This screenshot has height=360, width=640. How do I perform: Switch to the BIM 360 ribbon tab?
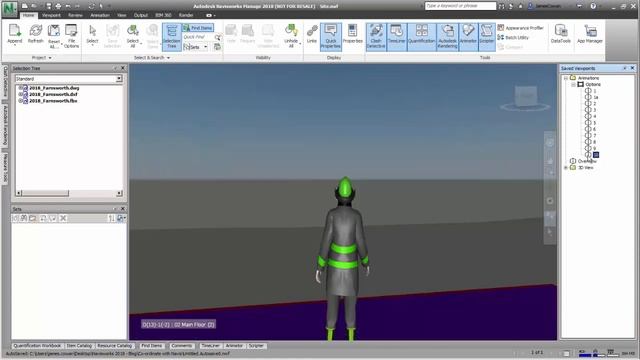coord(163,15)
